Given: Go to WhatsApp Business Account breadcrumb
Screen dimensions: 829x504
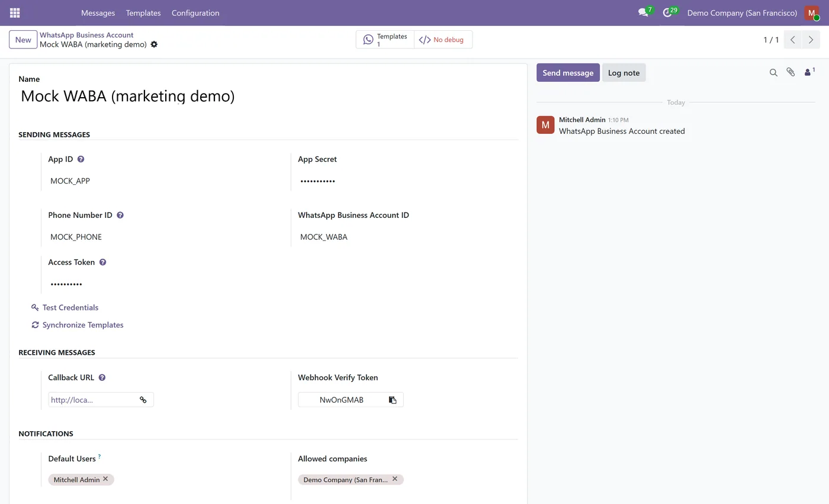Looking at the screenshot, I should [86, 35].
